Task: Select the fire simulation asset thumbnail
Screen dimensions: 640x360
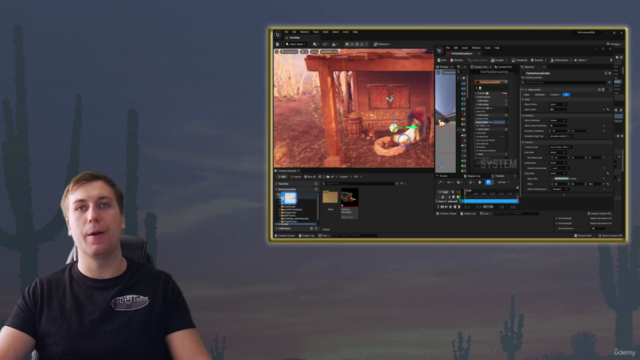Action: coord(349,197)
